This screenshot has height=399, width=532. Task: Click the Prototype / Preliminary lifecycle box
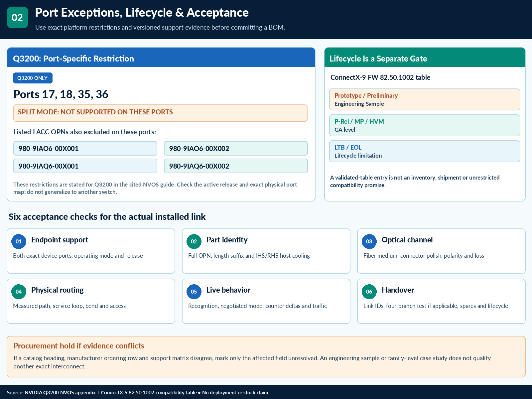click(425, 99)
